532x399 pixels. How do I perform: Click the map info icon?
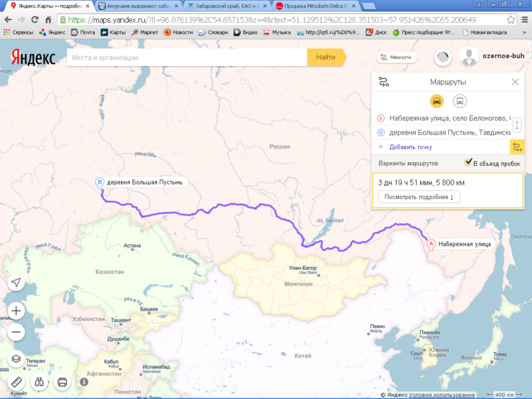(84, 382)
